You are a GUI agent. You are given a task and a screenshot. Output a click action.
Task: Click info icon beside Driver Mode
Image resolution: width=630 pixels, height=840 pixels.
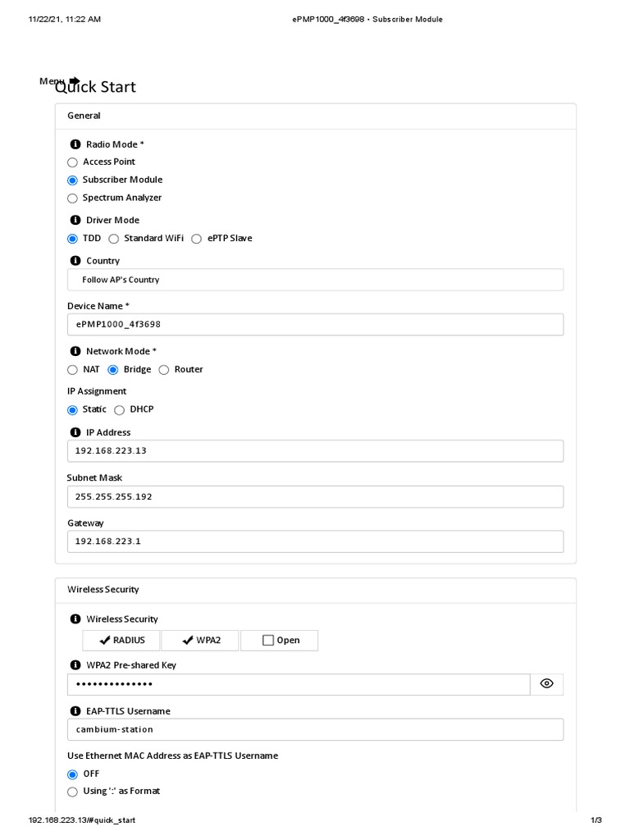[75, 220]
